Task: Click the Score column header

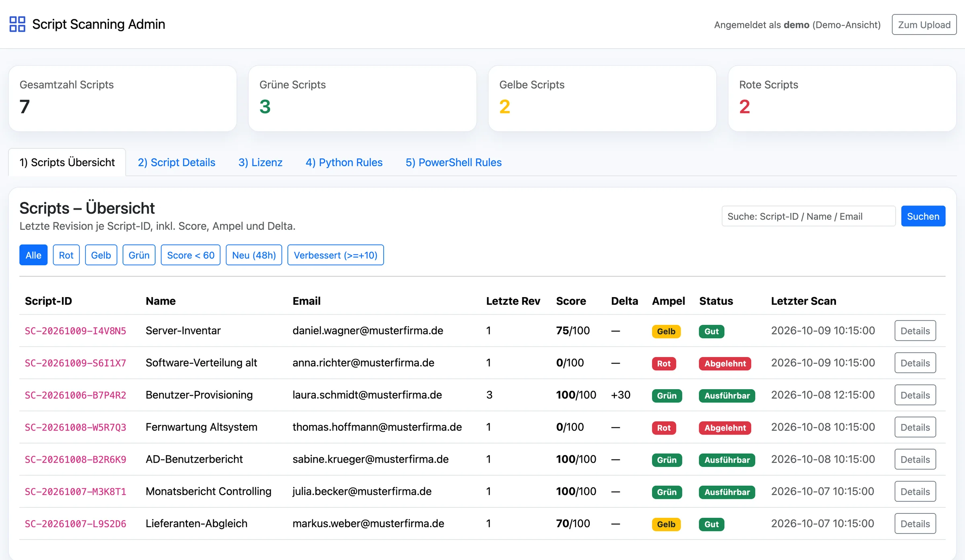Action: [571, 301]
